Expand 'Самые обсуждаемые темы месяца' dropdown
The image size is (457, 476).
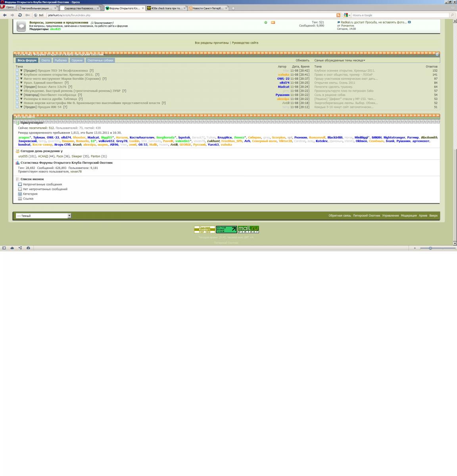pyautogui.click(x=340, y=60)
